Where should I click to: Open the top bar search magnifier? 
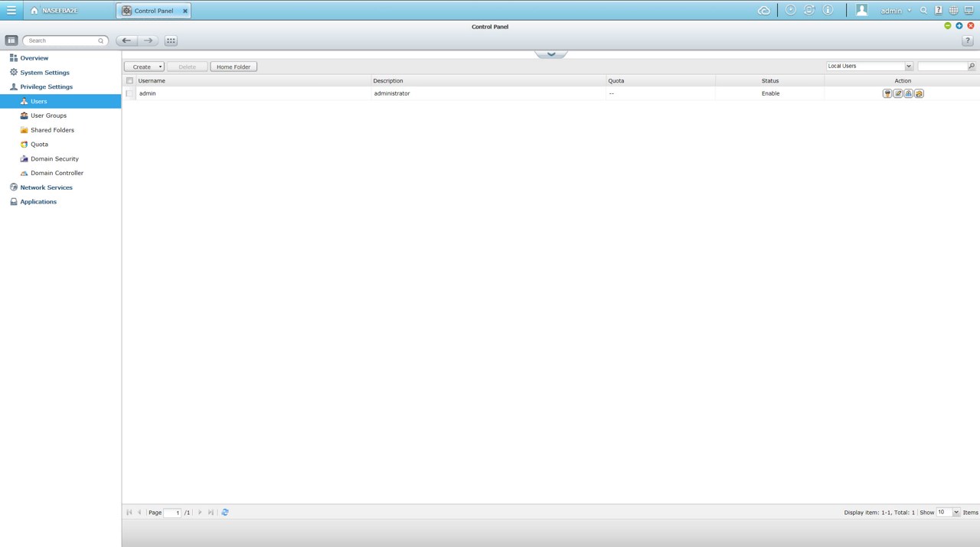[923, 11]
